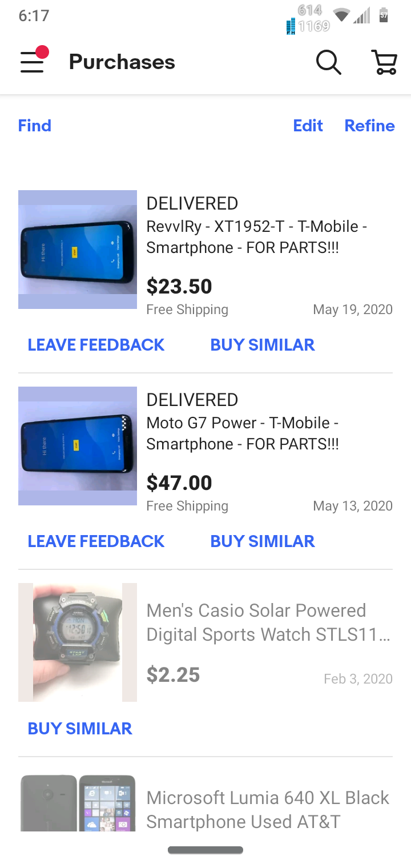Tap the Wi-Fi status icon
Screen dimensions: 411x868
(x=341, y=15)
